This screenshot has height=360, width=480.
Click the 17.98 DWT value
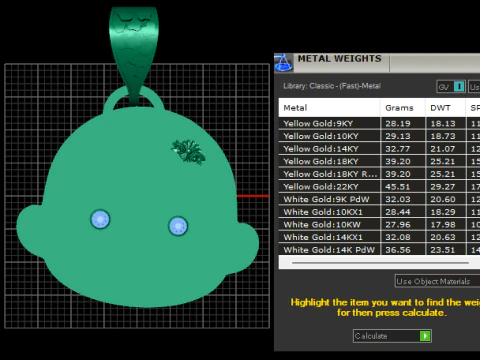click(443, 225)
